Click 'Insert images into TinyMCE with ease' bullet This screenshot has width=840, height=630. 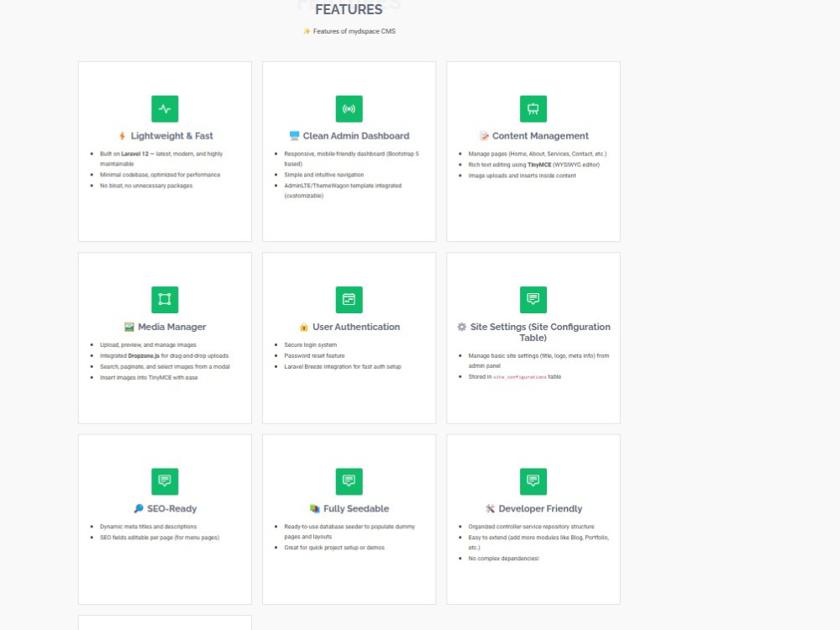pyautogui.click(x=149, y=378)
